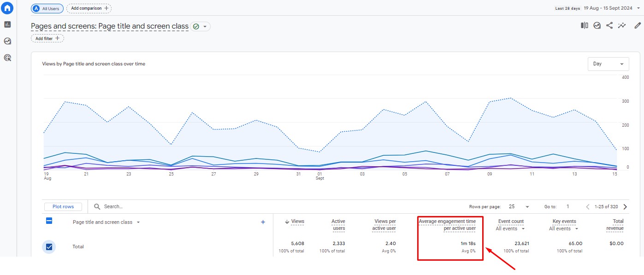Expand the Rows per page dropdown
Viewport: 644px width, 275px height.
tap(519, 207)
